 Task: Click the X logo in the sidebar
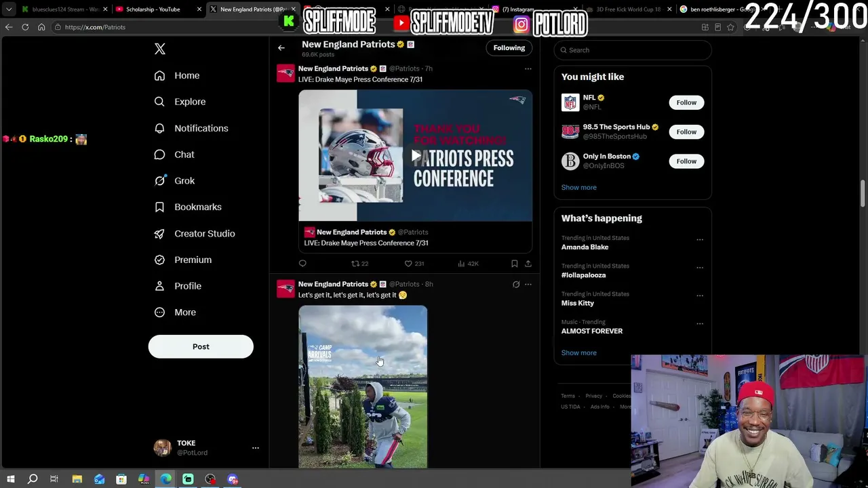160,49
